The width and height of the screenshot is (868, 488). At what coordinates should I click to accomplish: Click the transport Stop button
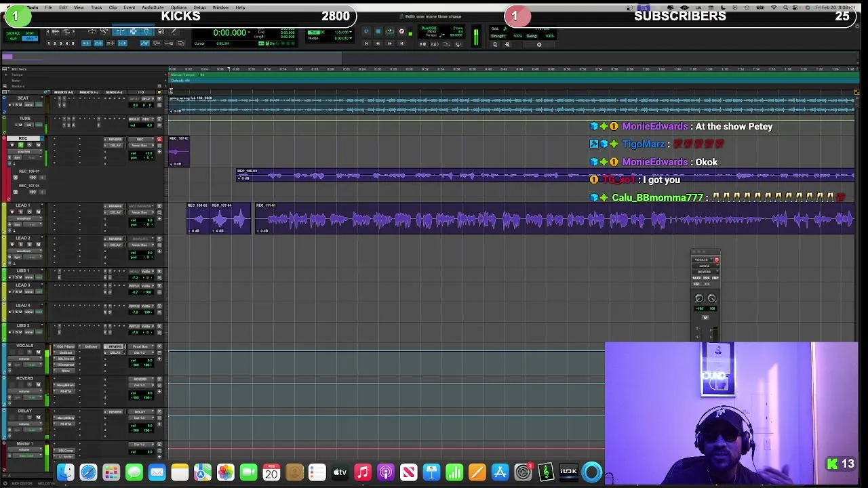click(x=378, y=31)
